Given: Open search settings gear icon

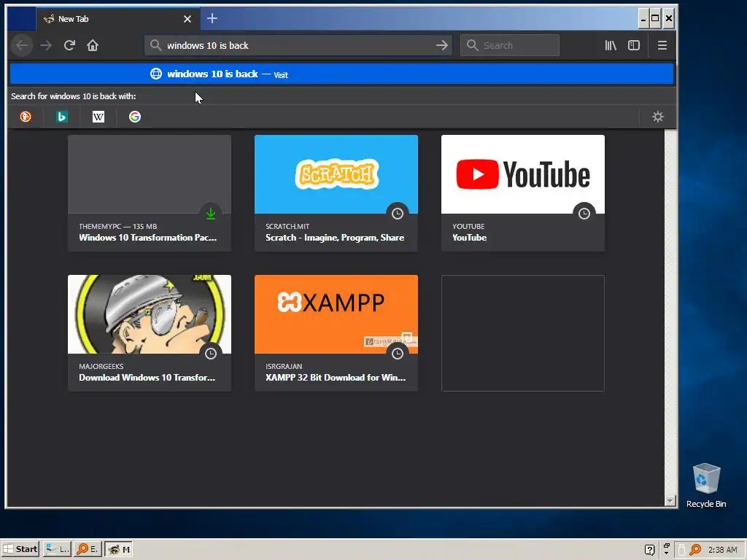Looking at the screenshot, I should click(658, 117).
